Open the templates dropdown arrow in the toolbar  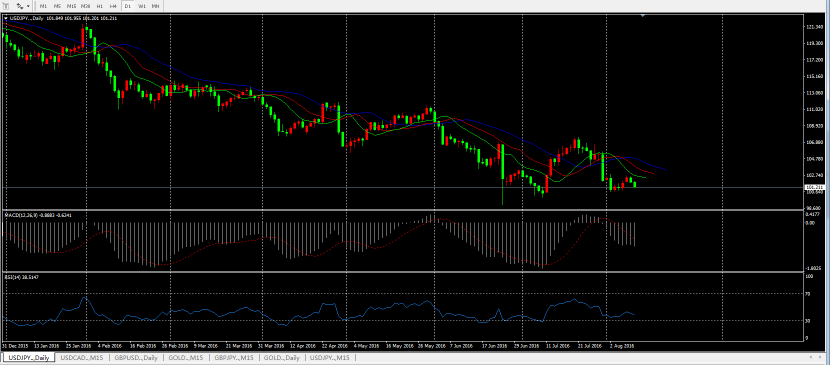point(28,6)
